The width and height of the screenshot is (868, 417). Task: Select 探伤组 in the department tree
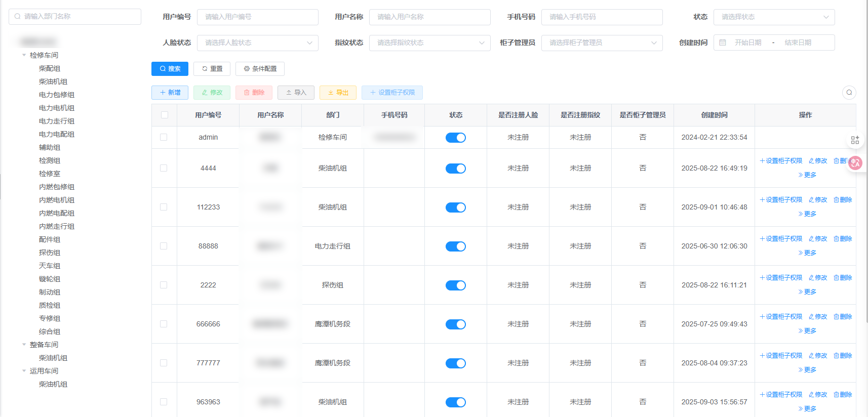(50, 253)
